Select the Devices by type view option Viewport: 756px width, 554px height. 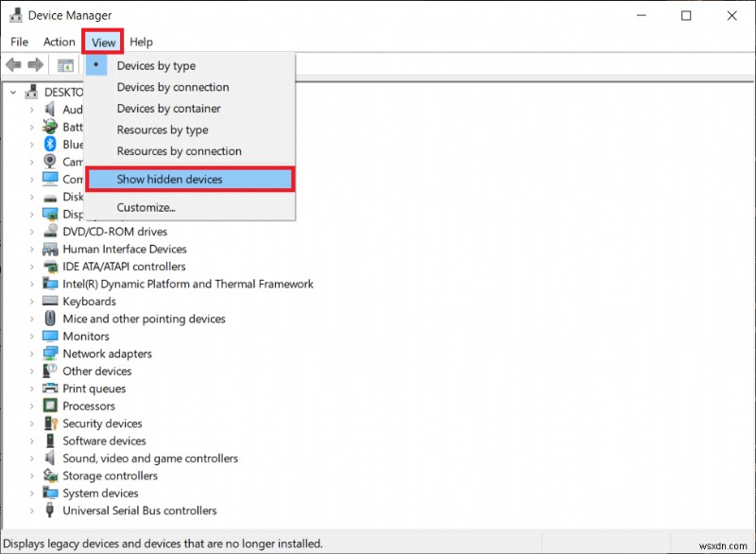tap(190, 65)
